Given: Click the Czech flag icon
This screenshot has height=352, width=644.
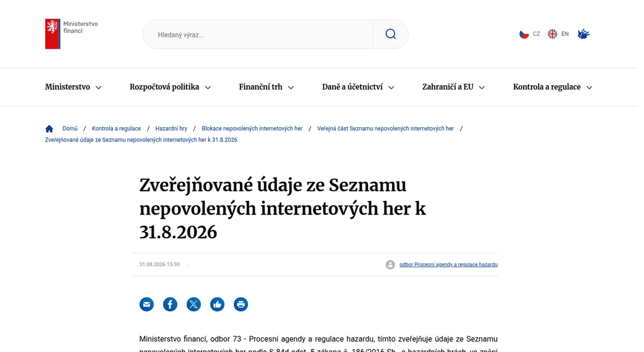Looking at the screenshot, I should 524,34.
